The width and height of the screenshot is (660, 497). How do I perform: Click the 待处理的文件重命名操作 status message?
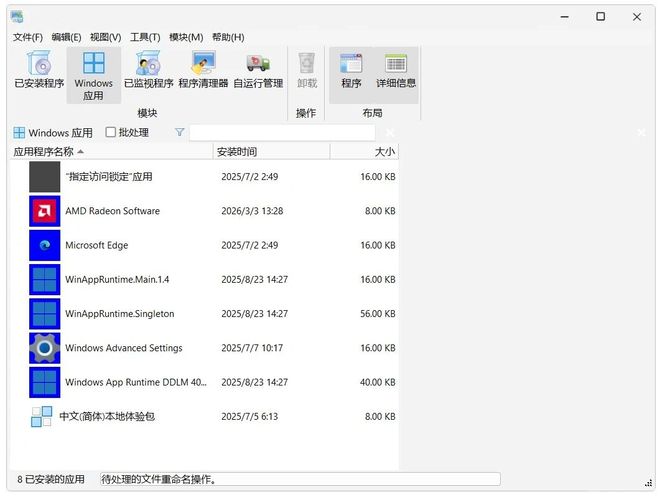(x=159, y=479)
